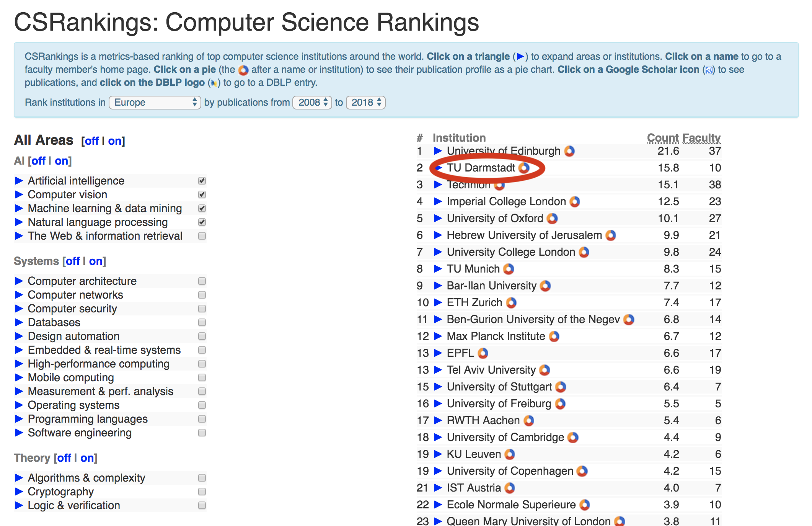812x526 pixels.
Task: Open pie chart for University of Edinburgh
Action: coord(569,151)
